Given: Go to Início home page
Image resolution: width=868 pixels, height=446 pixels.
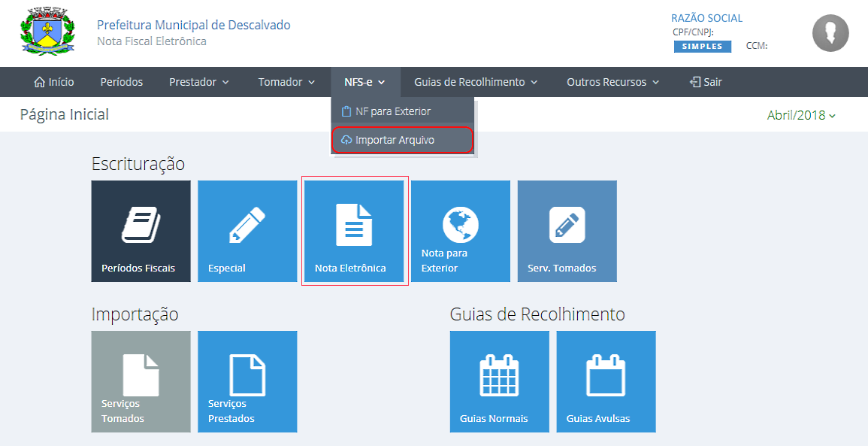Looking at the screenshot, I should [54, 82].
